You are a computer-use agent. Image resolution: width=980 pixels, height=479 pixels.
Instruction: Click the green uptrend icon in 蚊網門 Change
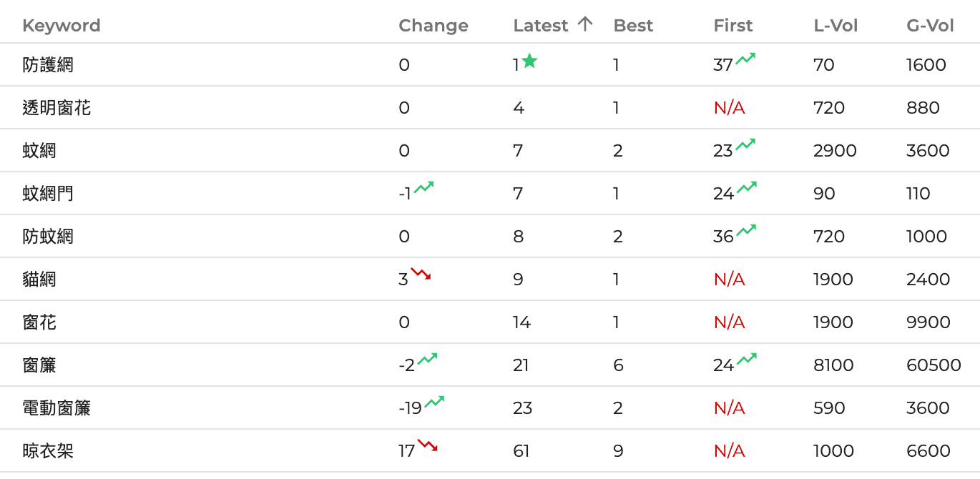point(423,188)
